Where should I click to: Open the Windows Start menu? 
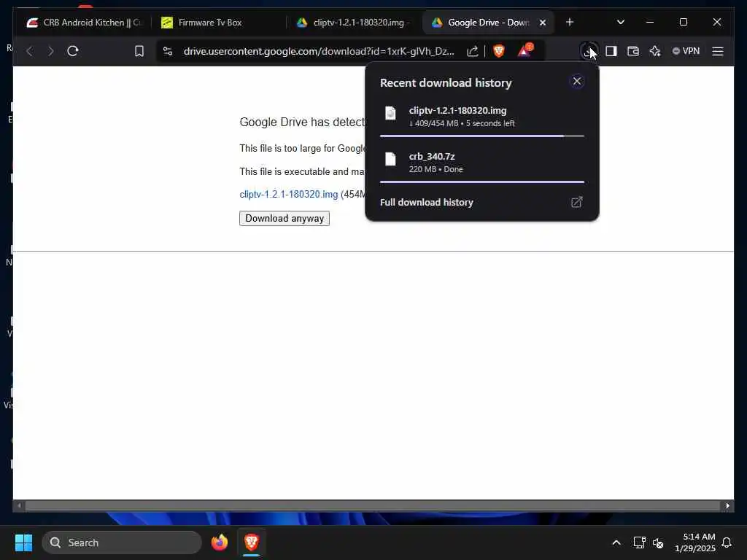point(23,542)
